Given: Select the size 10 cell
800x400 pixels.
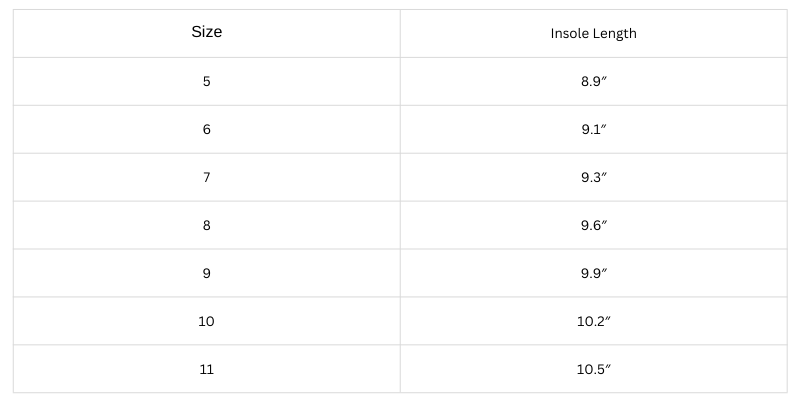Looking at the screenshot, I should click(x=207, y=321).
